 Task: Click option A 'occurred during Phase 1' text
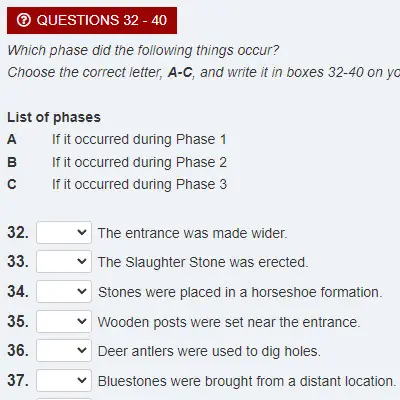tap(139, 139)
